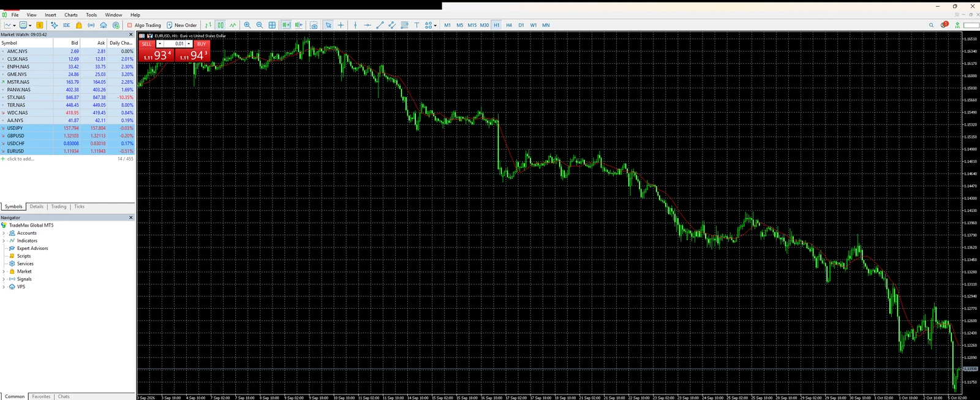980x400 pixels.
Task: Click the search magnifier icon at top right
Action: tap(931, 25)
